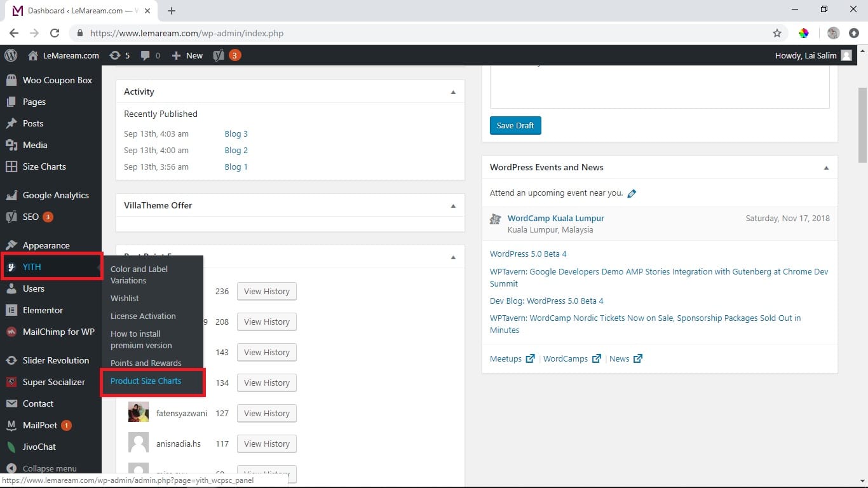Collapse the Activity widget

(453, 92)
